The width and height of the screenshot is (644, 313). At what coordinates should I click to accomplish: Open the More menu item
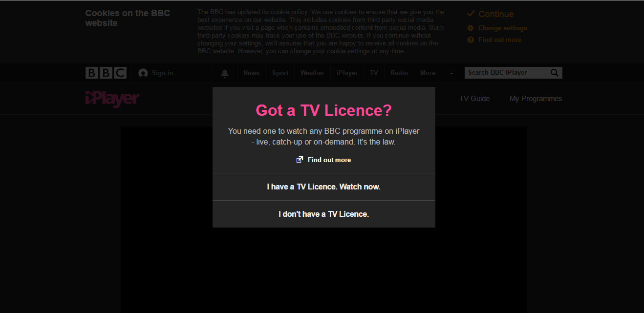click(x=428, y=73)
